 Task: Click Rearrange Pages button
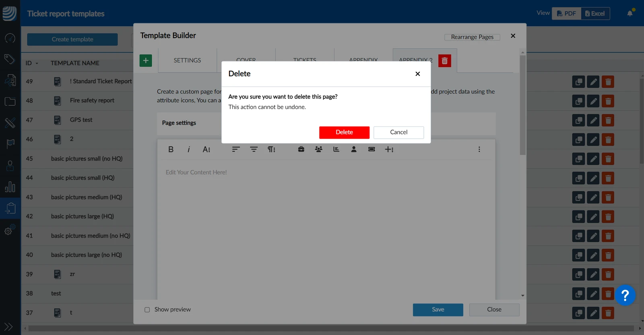click(472, 37)
